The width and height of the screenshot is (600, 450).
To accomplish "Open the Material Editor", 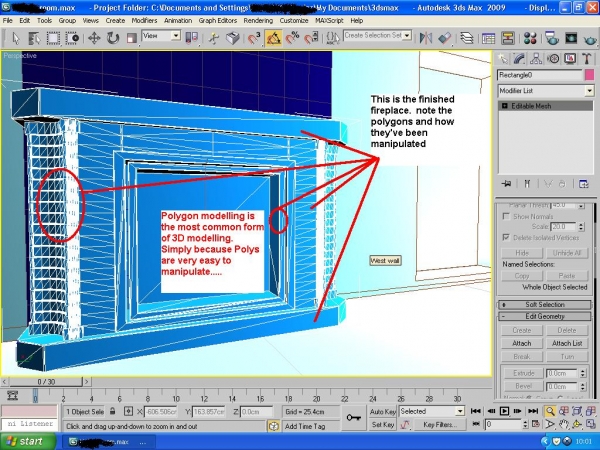I will tap(530, 38).
